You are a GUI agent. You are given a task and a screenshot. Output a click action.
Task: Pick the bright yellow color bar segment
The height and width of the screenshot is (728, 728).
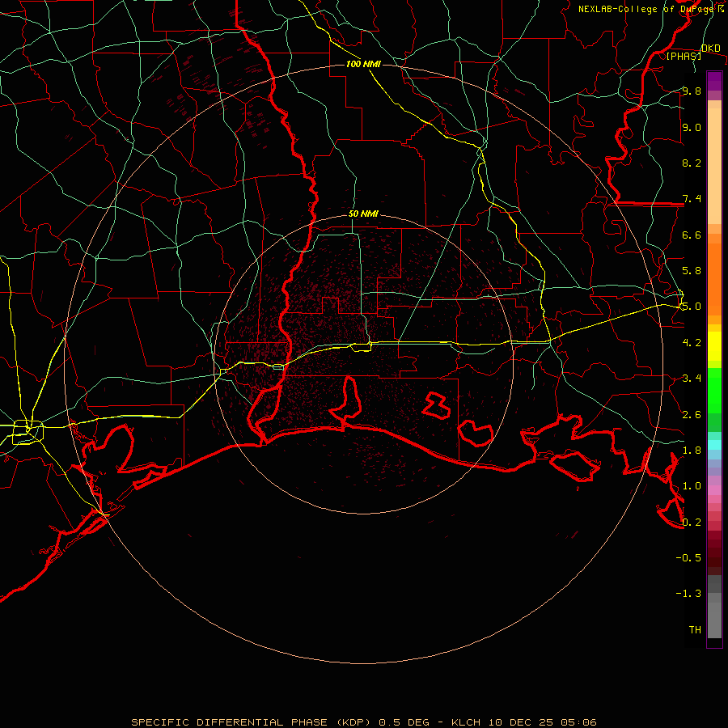coord(714,346)
